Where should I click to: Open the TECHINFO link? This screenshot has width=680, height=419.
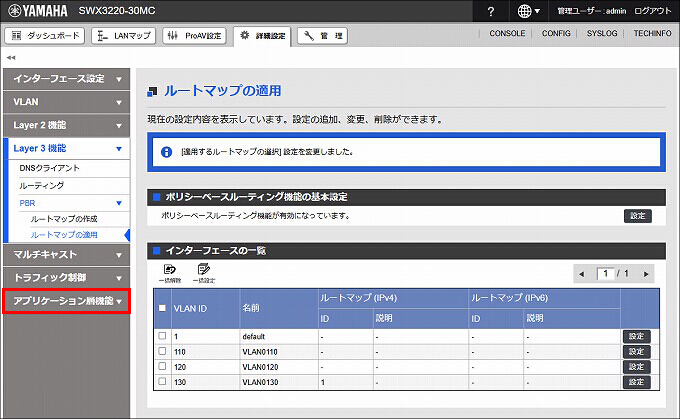tap(652, 33)
